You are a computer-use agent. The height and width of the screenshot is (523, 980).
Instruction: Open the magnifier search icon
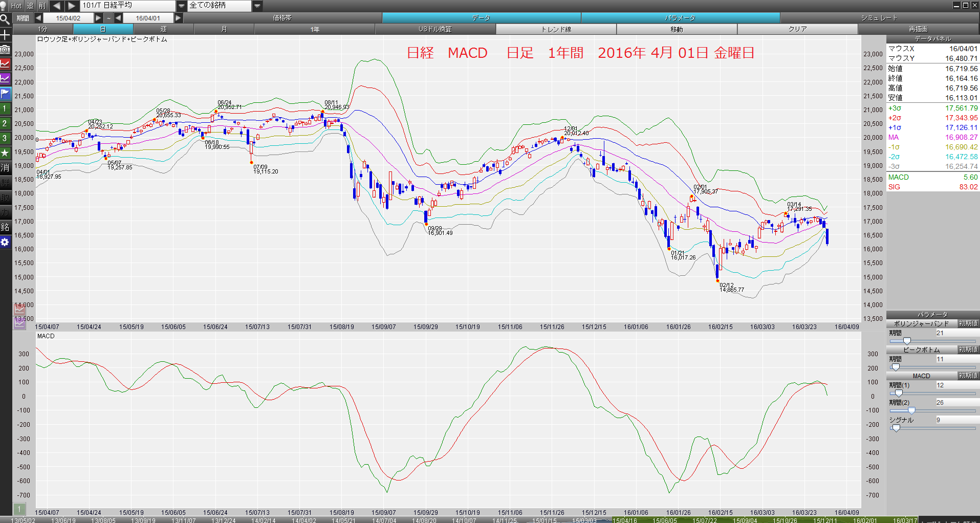5,20
